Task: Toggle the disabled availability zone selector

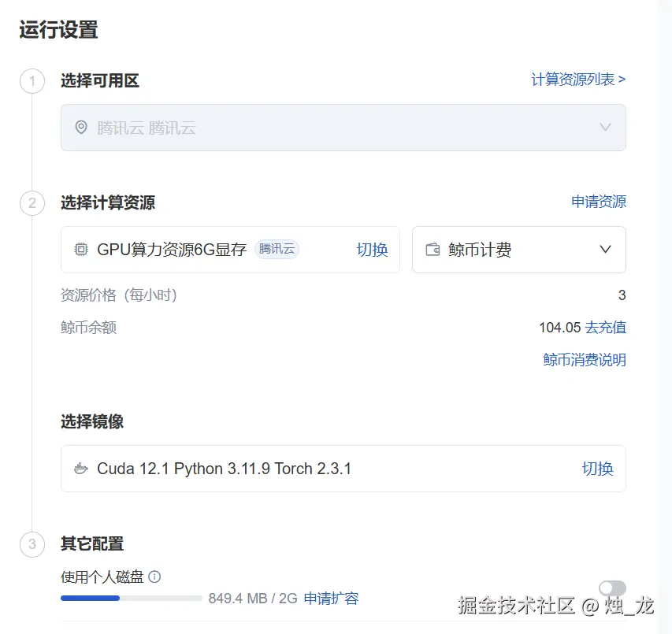Action: tap(343, 128)
